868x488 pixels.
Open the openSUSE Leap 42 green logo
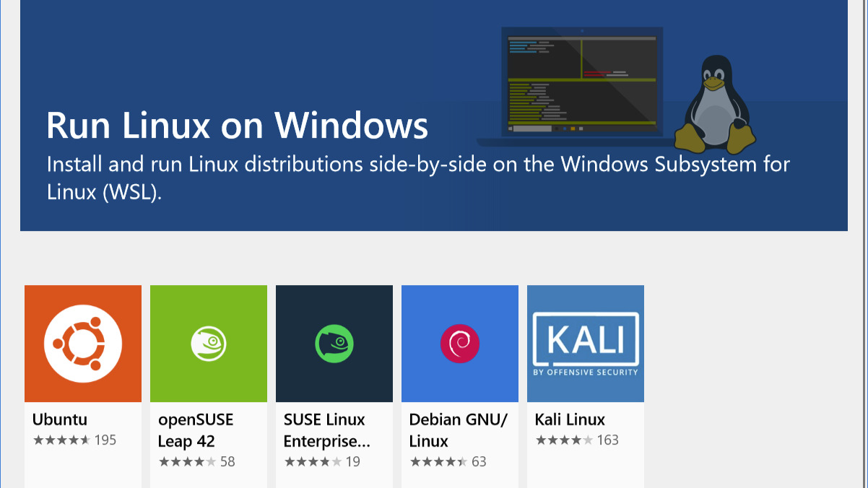209,344
